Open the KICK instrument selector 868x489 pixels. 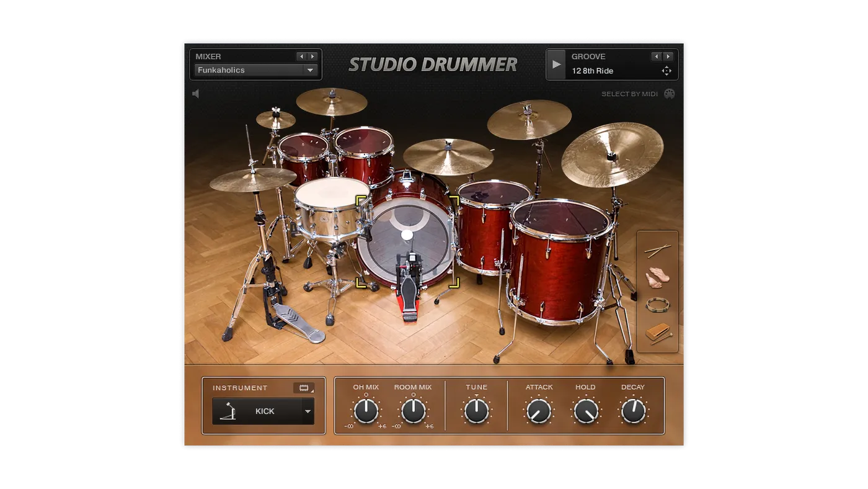point(263,411)
